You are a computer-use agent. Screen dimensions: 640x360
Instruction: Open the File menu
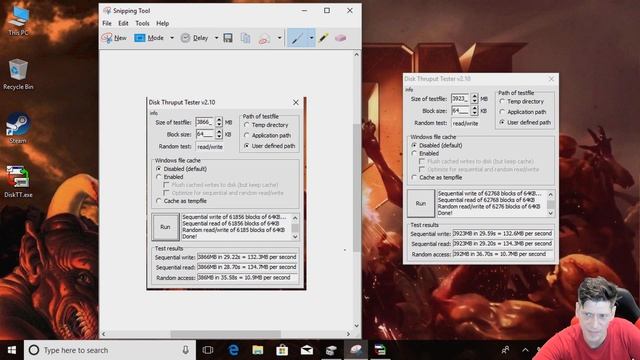coord(107,23)
